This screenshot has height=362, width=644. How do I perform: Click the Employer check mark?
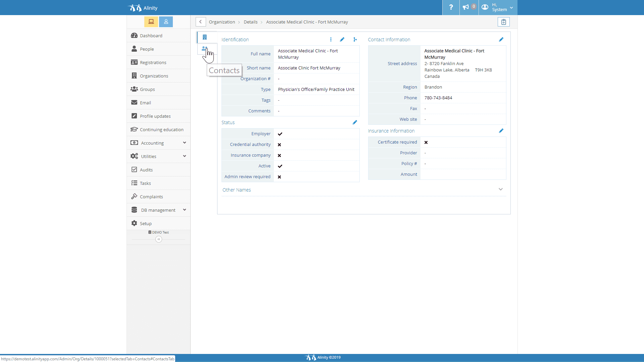click(x=280, y=134)
